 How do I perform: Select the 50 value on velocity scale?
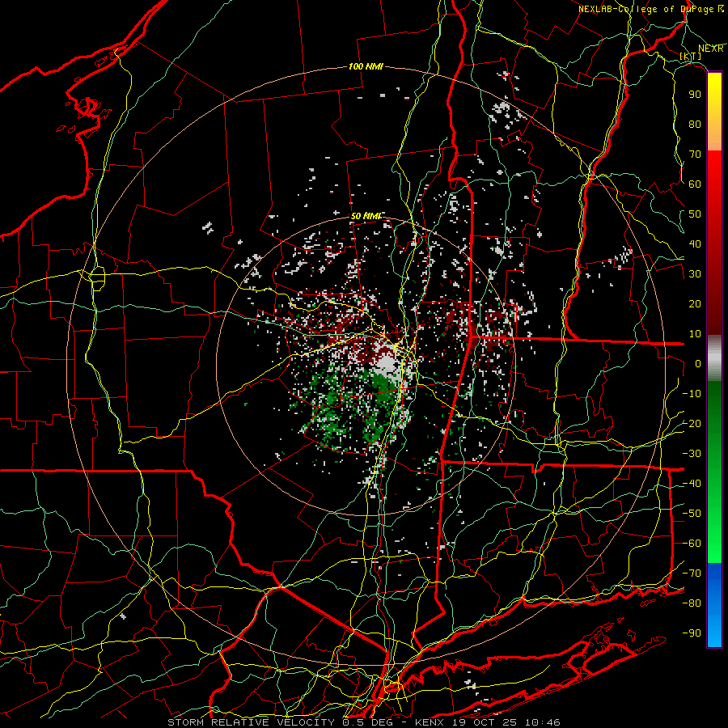[695, 214]
